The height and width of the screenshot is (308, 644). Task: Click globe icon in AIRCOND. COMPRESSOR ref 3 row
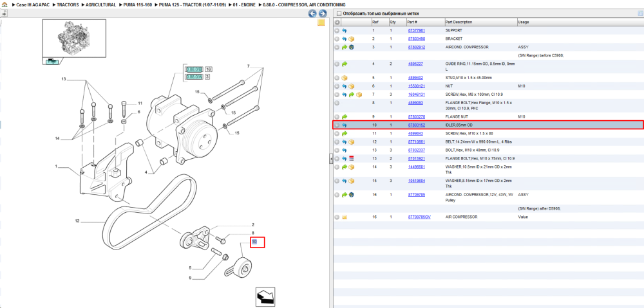(352, 47)
